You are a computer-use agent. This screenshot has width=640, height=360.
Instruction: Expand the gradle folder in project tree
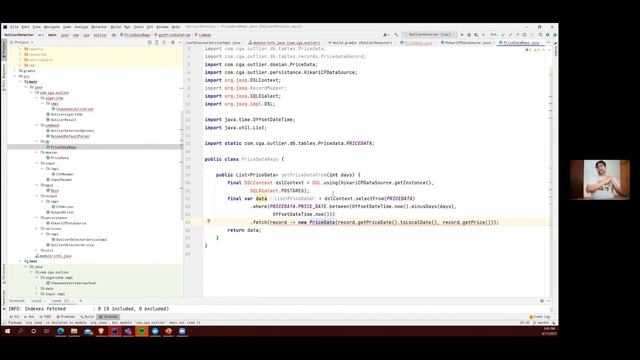16,71
